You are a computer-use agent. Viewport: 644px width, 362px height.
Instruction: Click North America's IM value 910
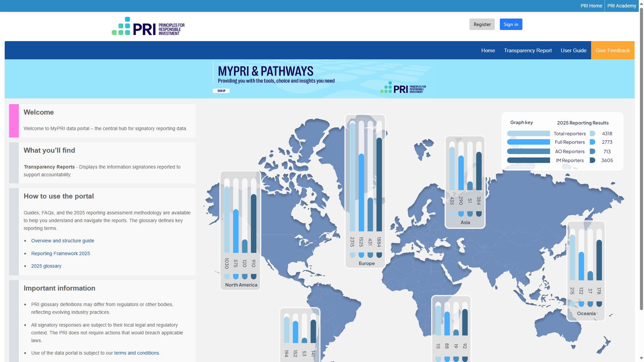click(254, 263)
